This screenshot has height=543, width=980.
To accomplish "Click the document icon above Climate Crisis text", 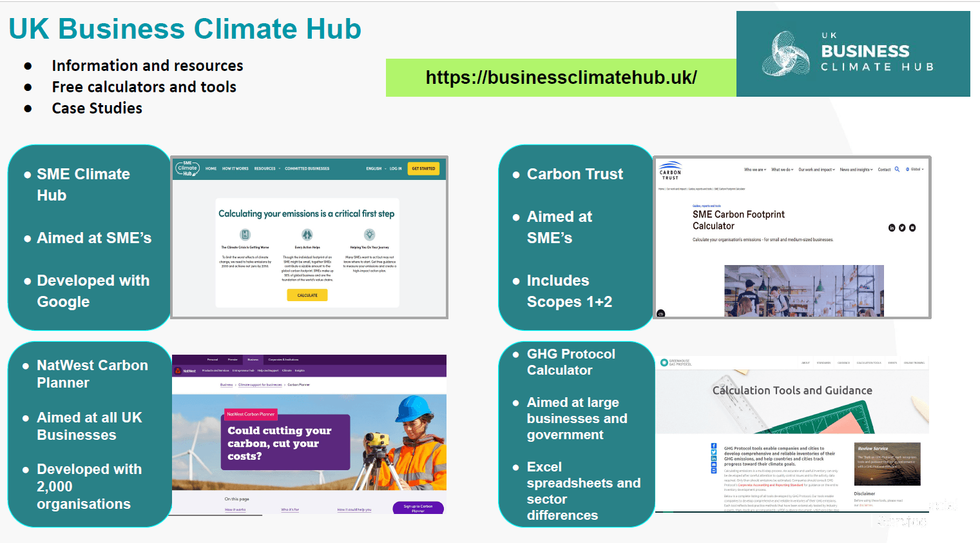I will click(x=245, y=234).
